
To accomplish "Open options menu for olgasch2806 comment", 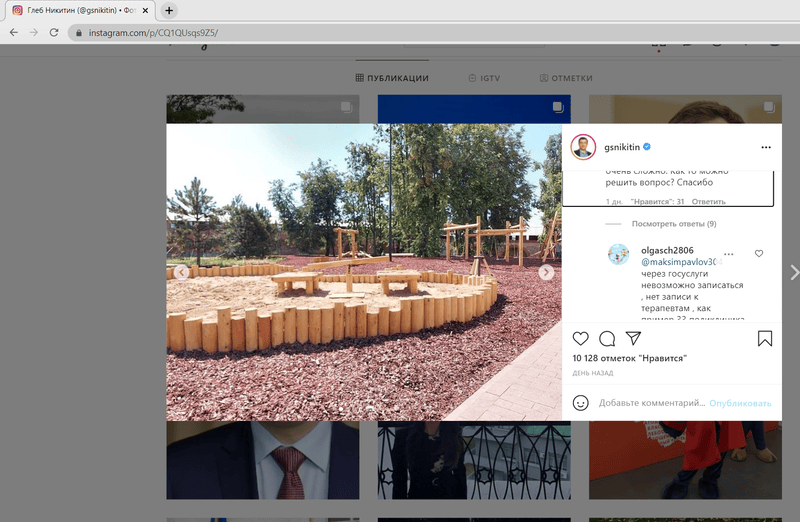I will (729, 254).
